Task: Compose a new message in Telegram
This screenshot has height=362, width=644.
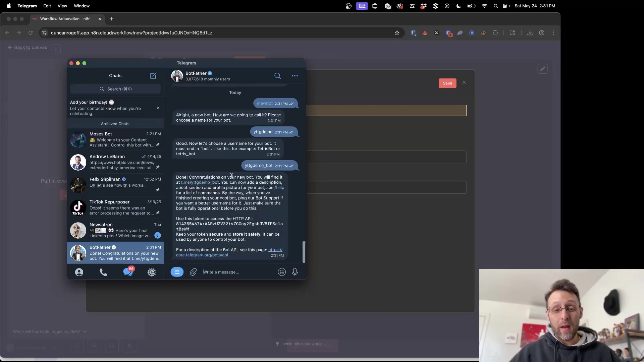Action: (x=153, y=76)
